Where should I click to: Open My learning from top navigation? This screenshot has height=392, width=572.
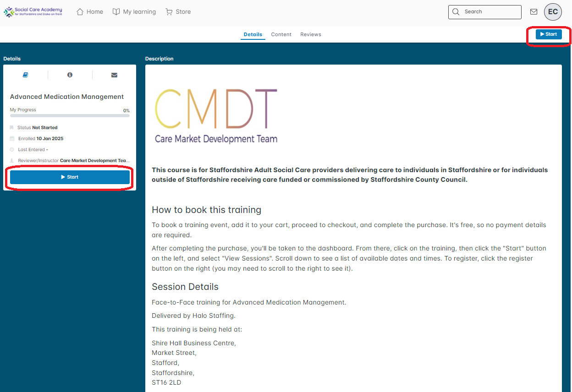tap(134, 12)
